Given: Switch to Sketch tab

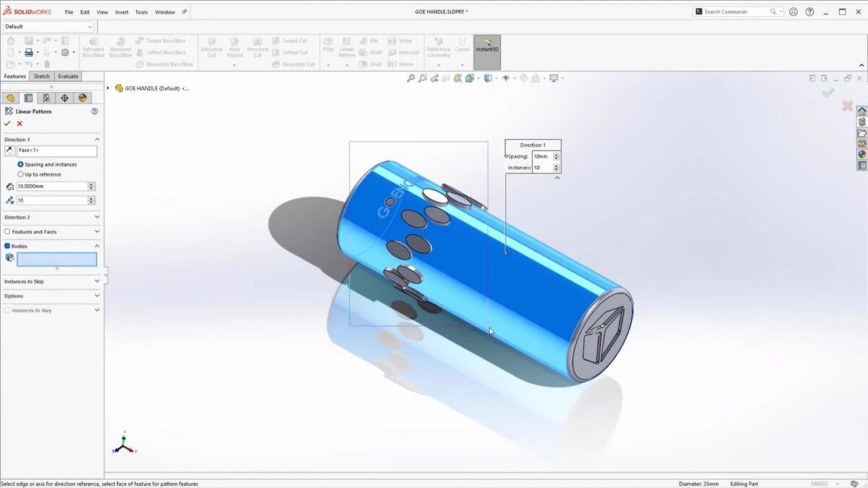Looking at the screenshot, I should coord(42,76).
